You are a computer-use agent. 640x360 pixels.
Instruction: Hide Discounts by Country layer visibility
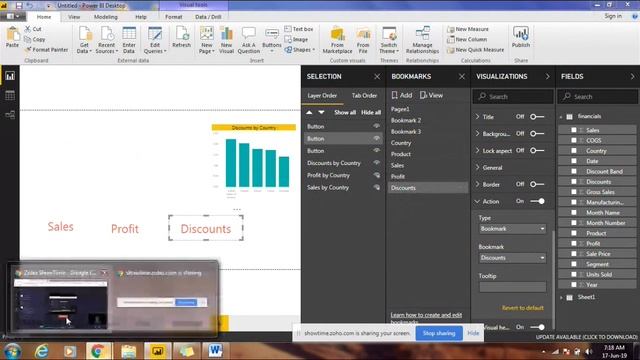pos(376,163)
